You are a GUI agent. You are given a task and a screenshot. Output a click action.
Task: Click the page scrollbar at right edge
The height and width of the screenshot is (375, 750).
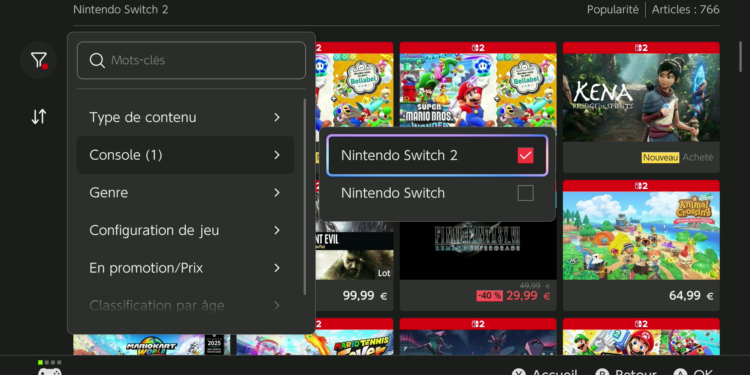741,56
